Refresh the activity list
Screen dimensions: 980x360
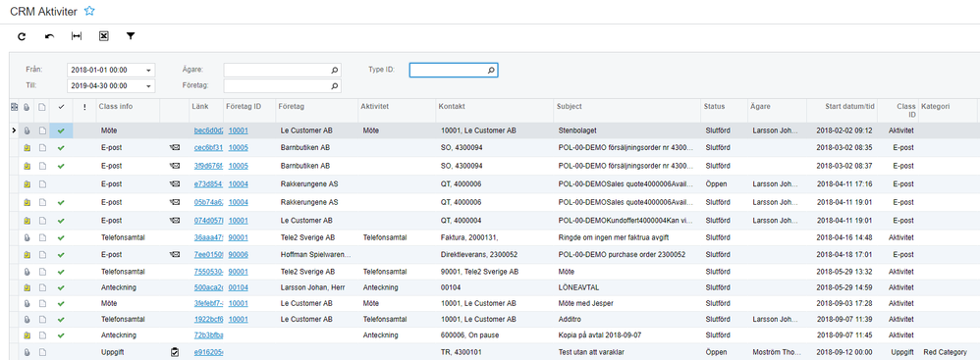(x=22, y=36)
